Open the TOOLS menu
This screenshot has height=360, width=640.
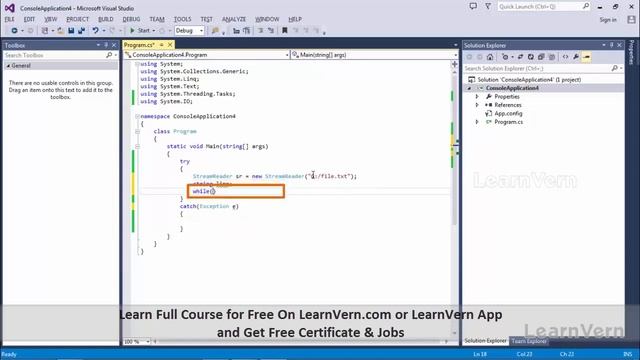pos(182,19)
